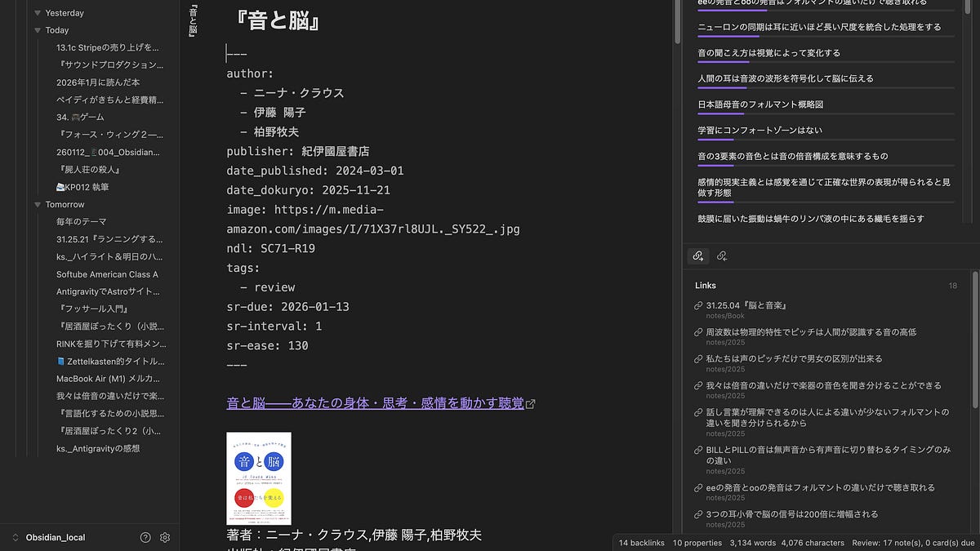
Task: Open similar note 音の3要素の音色とは音の倍音構成を意味するもの
Action: (792, 156)
